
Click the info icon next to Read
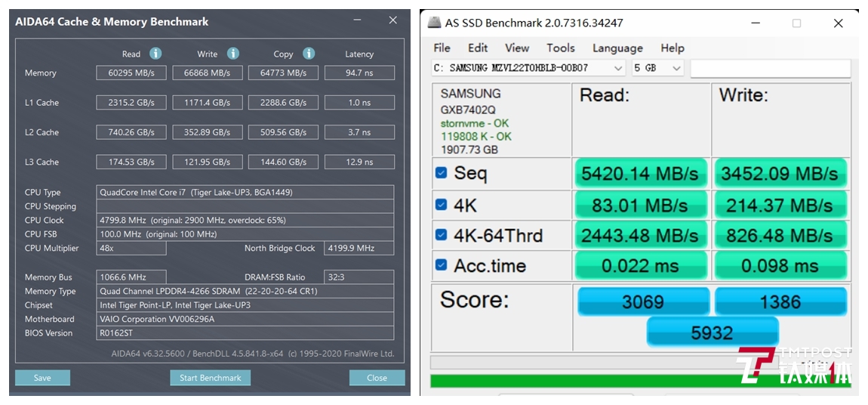(156, 54)
